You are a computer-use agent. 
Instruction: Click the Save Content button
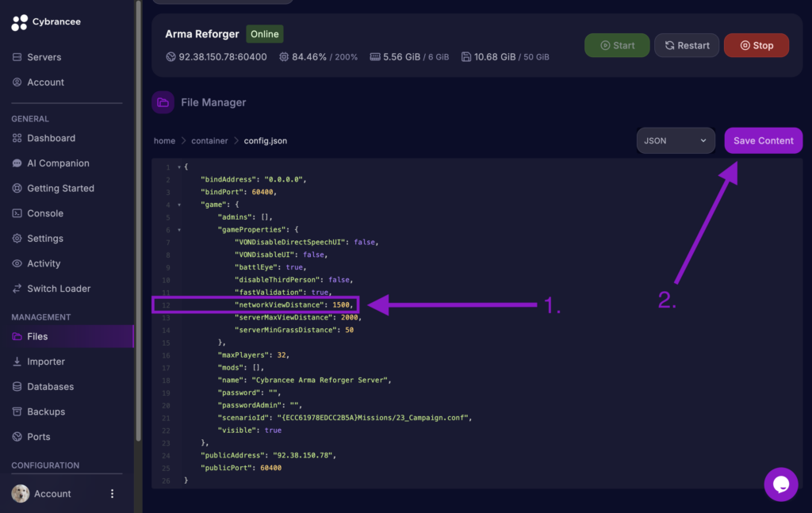coord(764,141)
